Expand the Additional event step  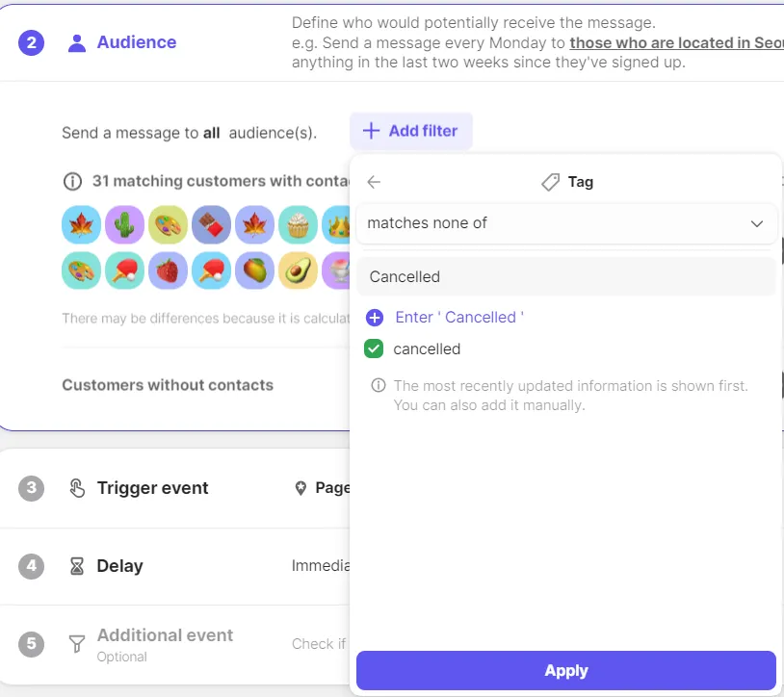[165, 635]
